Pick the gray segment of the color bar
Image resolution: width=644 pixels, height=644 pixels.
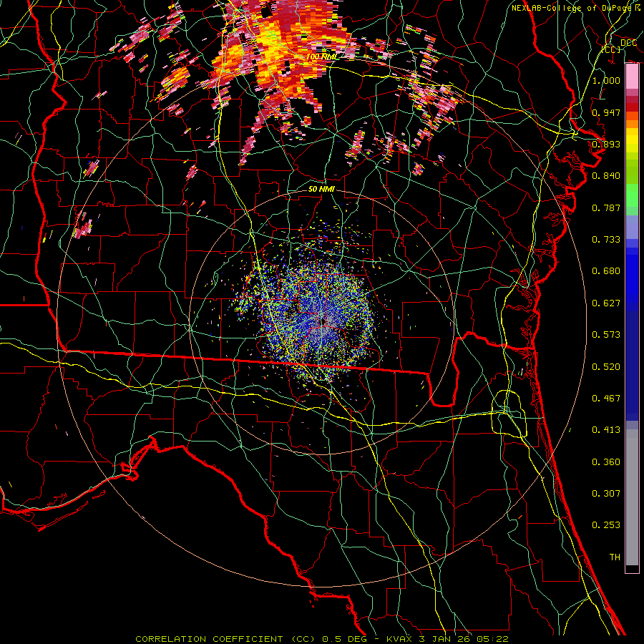632,497
